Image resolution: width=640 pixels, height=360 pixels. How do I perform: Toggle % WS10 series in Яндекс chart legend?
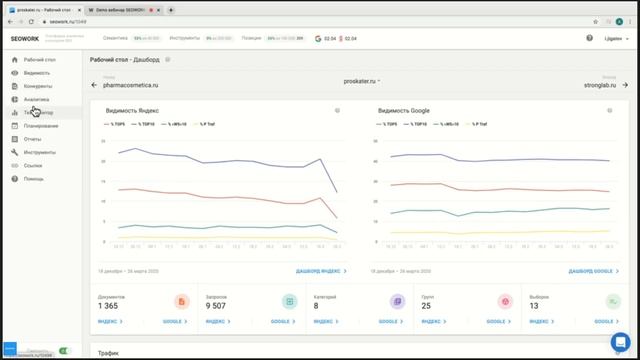coord(174,124)
